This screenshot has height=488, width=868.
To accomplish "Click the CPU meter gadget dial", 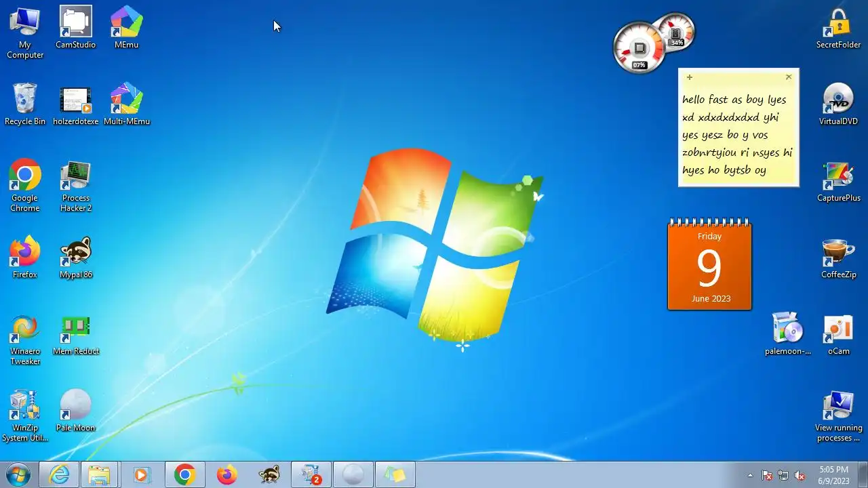I will (639, 47).
